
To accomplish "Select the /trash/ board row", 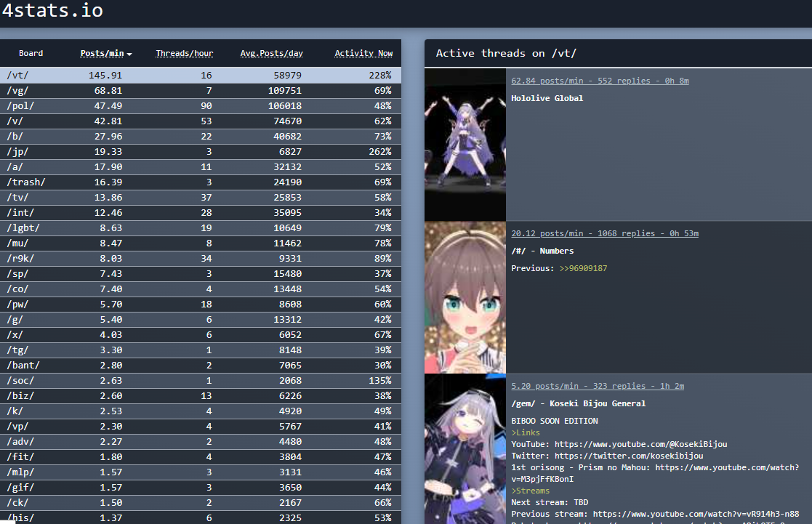I will pos(201,182).
